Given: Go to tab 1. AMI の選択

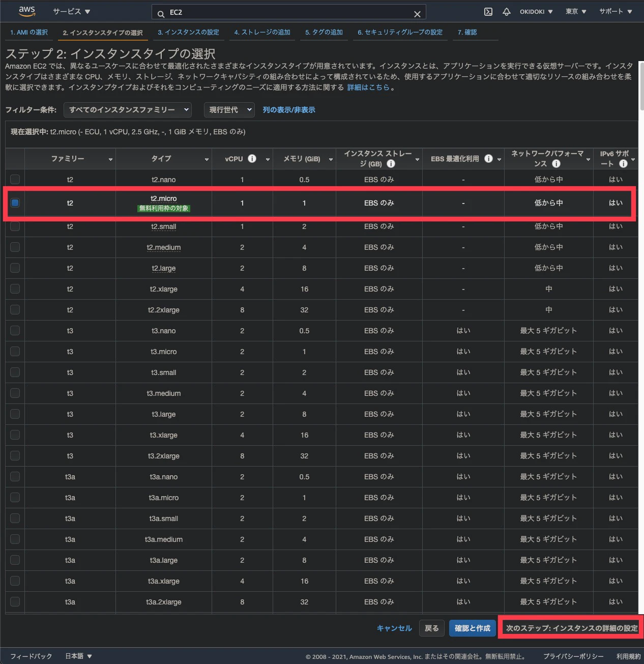Looking at the screenshot, I should point(29,32).
